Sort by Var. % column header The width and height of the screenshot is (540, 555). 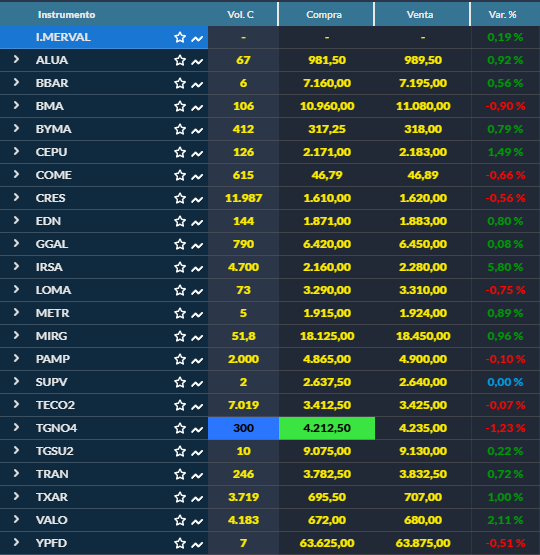point(502,15)
